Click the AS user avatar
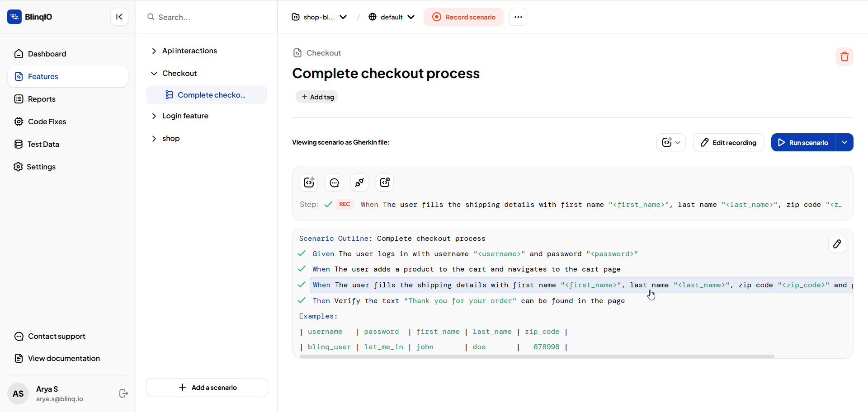Screen dimensions: 868x412 pyautogui.click(x=18, y=393)
